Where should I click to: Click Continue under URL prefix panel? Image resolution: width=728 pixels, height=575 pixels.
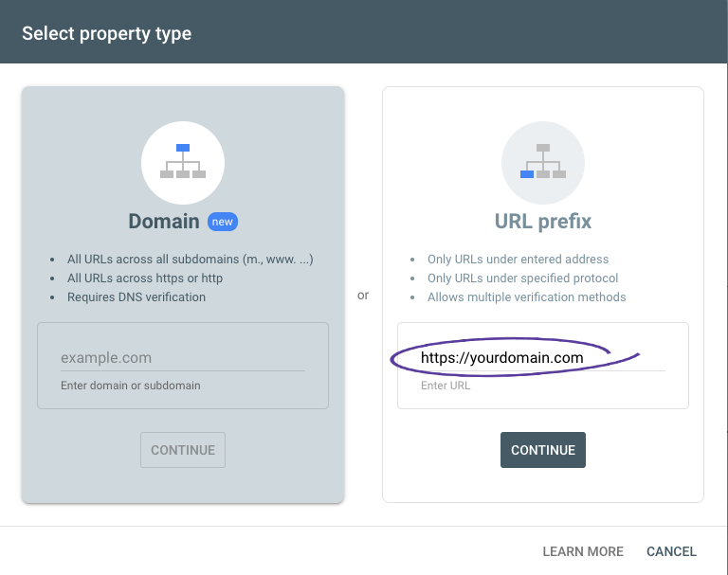tap(543, 450)
